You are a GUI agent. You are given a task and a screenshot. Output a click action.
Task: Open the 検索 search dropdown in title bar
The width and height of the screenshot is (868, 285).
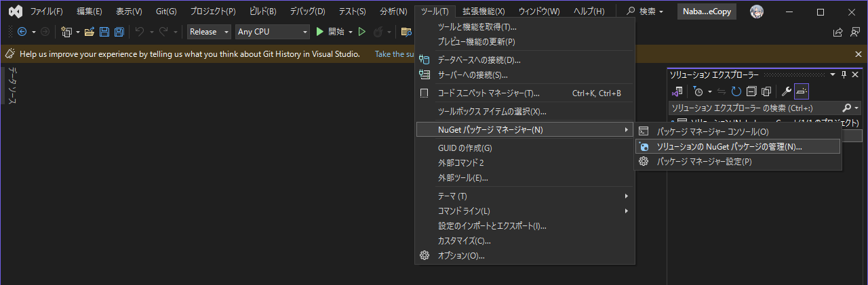[x=645, y=12]
